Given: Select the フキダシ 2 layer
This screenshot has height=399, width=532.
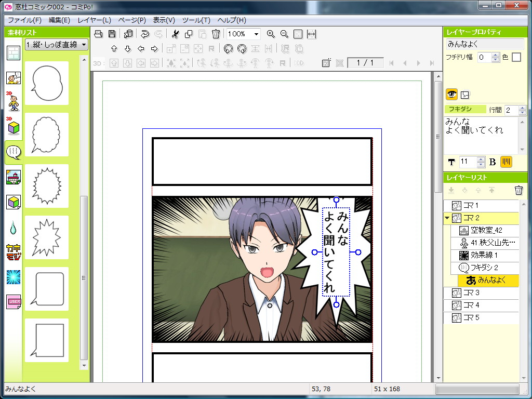Looking at the screenshot, I should pyautogui.click(x=485, y=268).
